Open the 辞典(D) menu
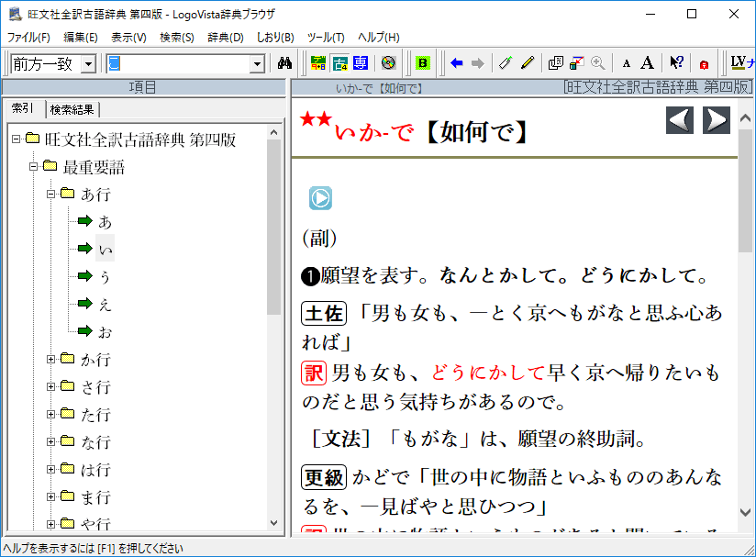Image resolution: width=756 pixels, height=557 pixels. point(226,38)
